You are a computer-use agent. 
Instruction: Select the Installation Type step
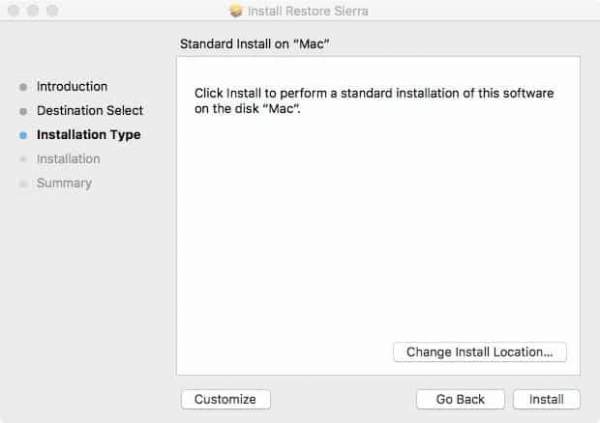88,135
